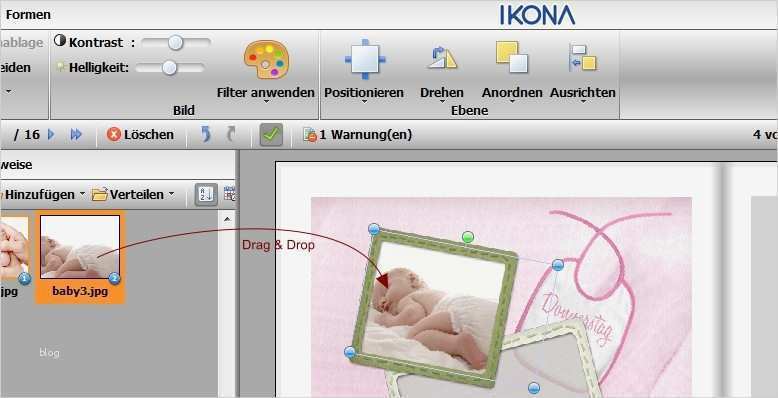
Task: Click the top-left blue resize handle
Action: pos(374,229)
